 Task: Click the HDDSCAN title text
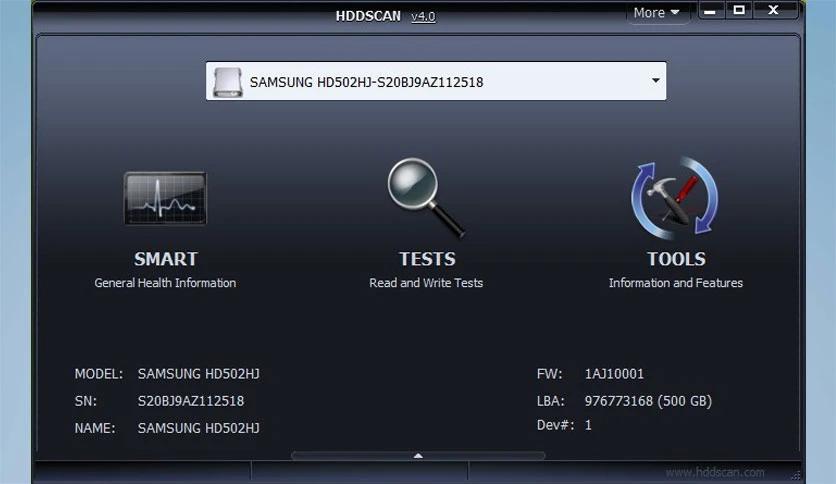pos(368,17)
